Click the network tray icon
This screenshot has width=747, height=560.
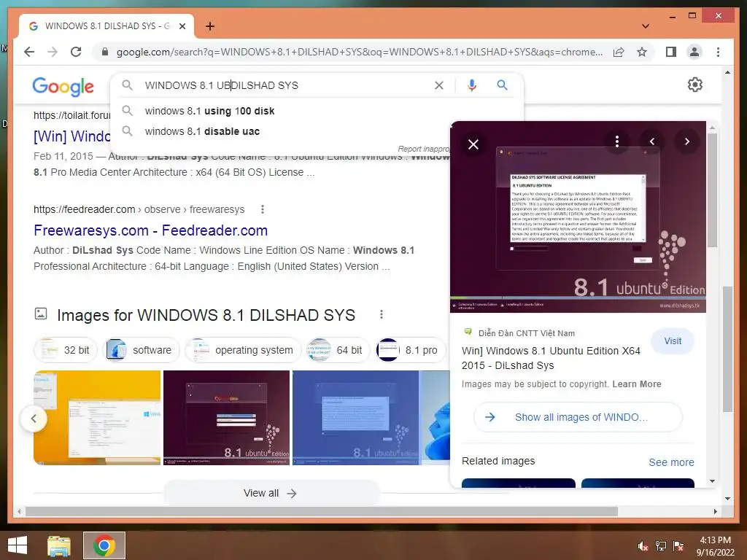tap(661, 546)
